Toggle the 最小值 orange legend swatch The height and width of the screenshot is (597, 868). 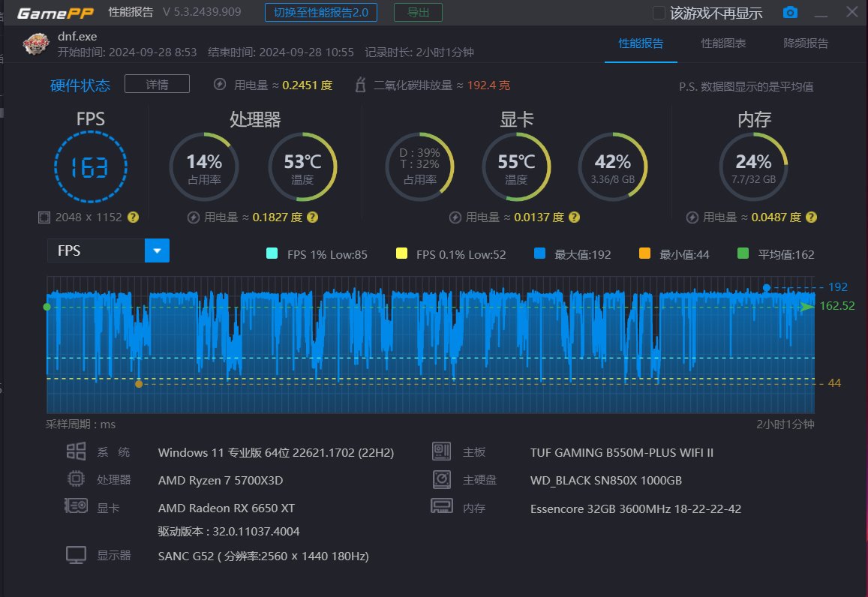click(644, 253)
